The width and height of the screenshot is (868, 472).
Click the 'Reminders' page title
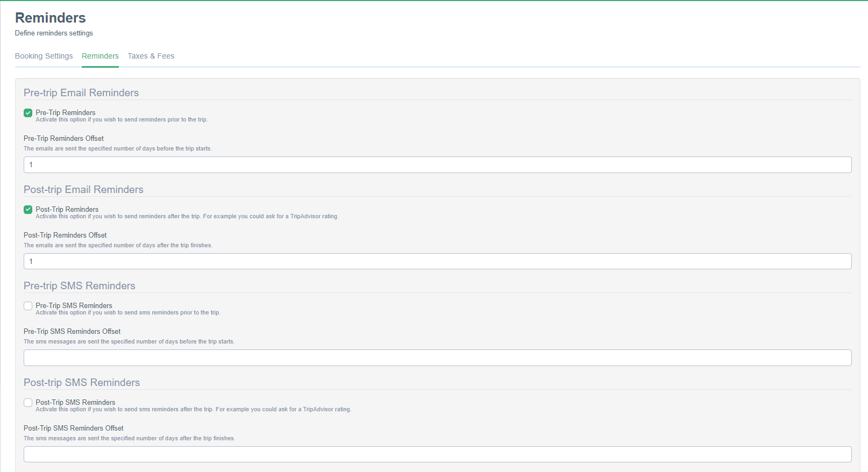(x=51, y=18)
